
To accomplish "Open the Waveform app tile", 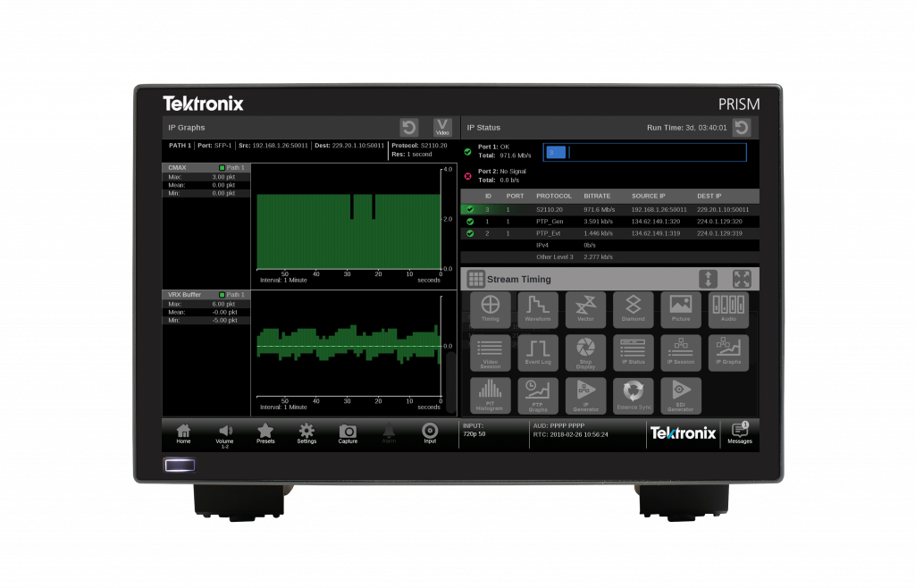I will pyautogui.click(x=538, y=309).
